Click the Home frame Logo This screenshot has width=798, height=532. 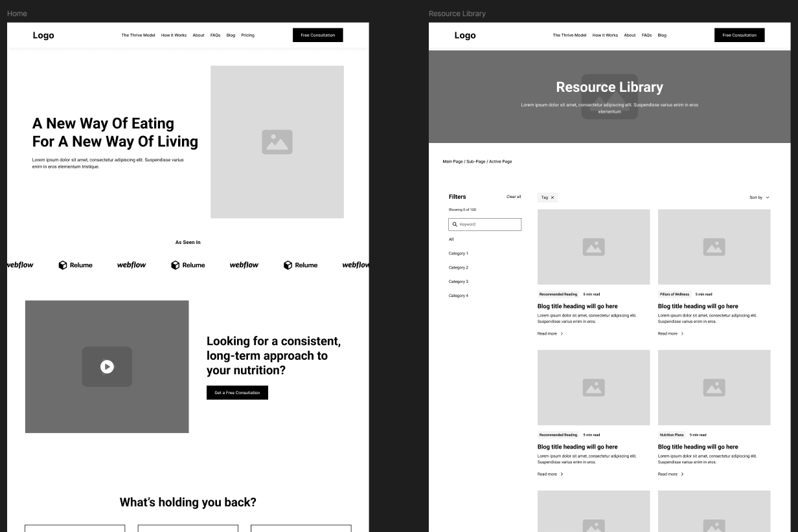tap(43, 36)
